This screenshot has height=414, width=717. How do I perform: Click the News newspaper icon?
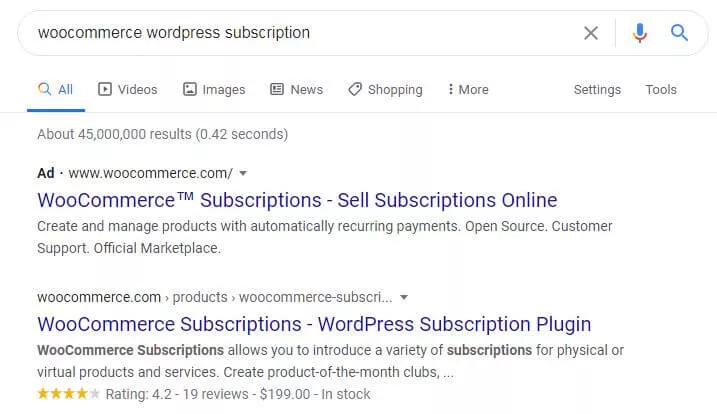277,89
